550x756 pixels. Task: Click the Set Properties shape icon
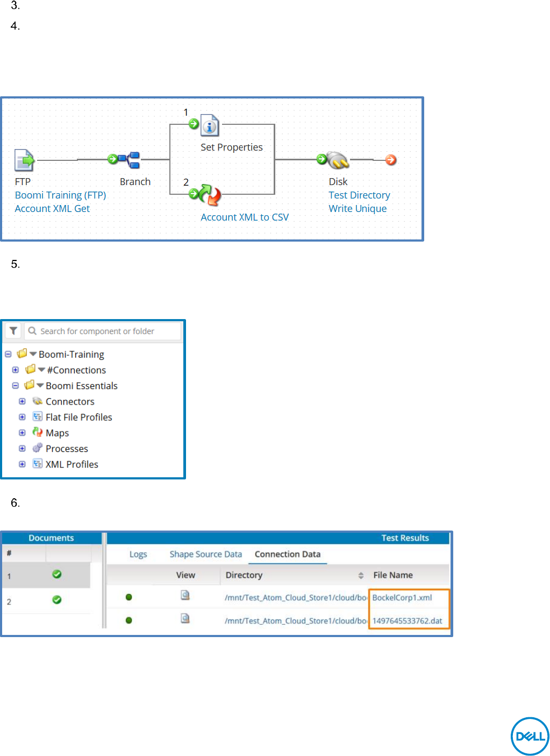coord(210,125)
